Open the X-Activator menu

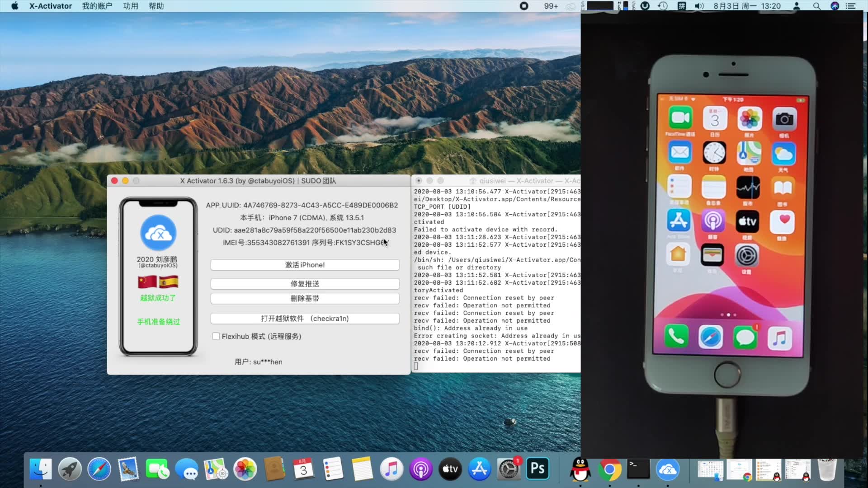51,6
